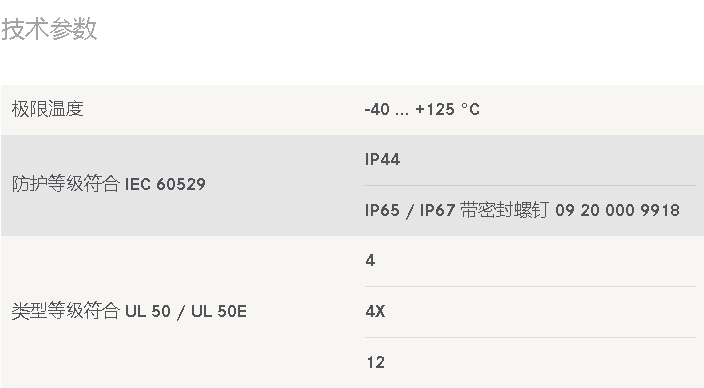This screenshot has width=704, height=388.
Task: Click the IEC 60529 standard text
Action: point(165,184)
